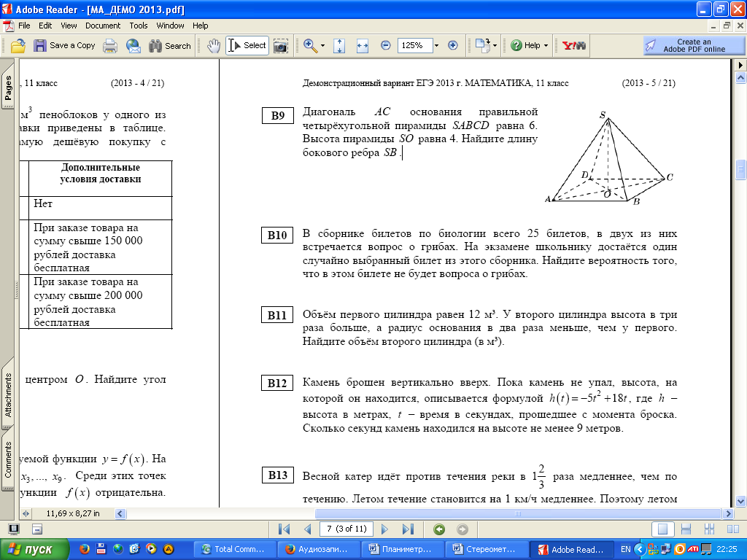Image resolution: width=747 pixels, height=560 pixels.
Task: Click the vertical scrollbar thumb
Action: [740, 170]
